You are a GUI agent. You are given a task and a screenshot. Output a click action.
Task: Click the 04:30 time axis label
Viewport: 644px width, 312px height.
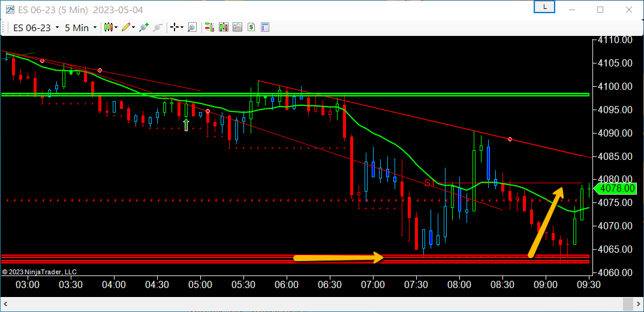coord(157,284)
